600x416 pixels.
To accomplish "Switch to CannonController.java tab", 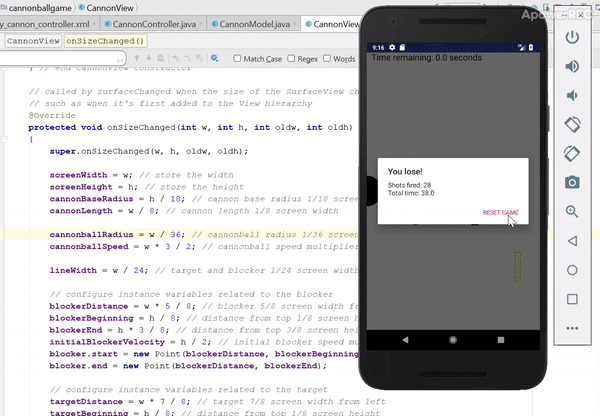I will 154,24.
